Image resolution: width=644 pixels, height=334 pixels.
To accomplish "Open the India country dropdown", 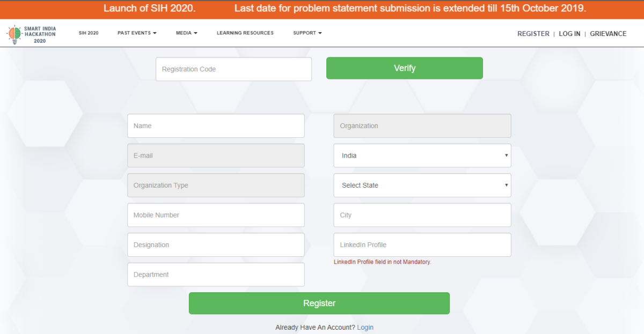I will (x=422, y=155).
